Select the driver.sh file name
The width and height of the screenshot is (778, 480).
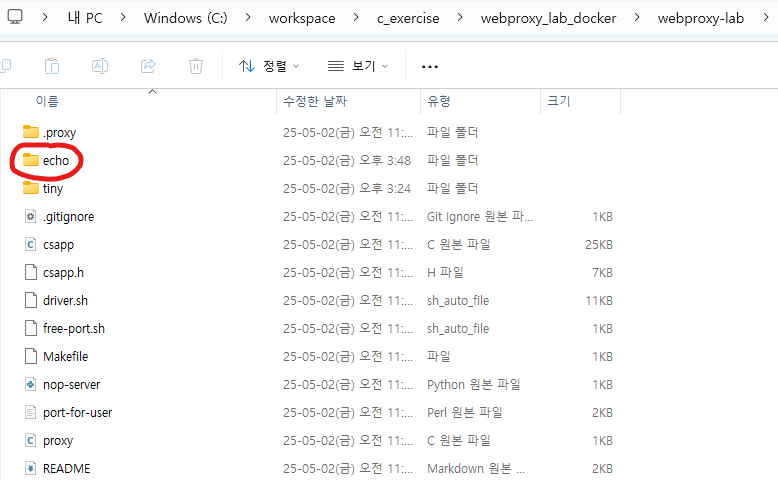[x=65, y=300]
